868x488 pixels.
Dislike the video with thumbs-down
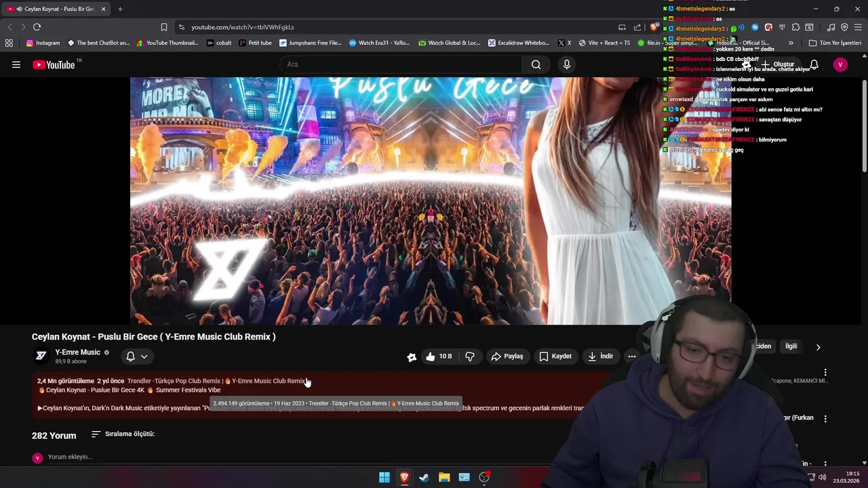(470, 357)
